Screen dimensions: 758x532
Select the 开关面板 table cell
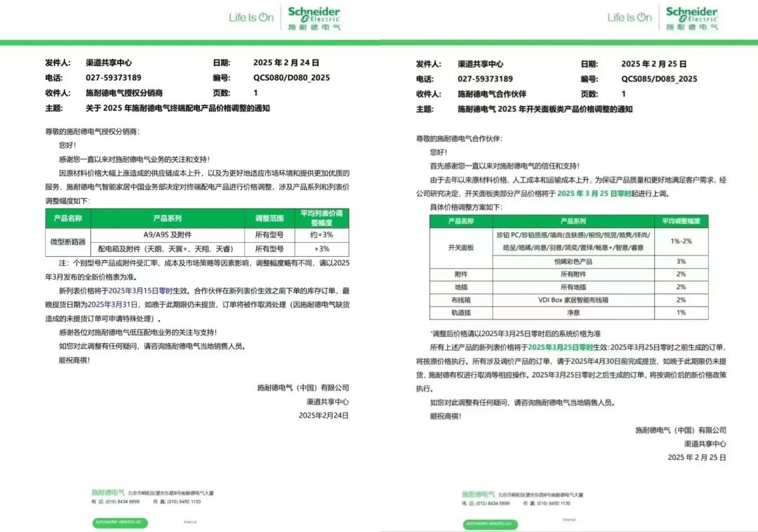461,248
